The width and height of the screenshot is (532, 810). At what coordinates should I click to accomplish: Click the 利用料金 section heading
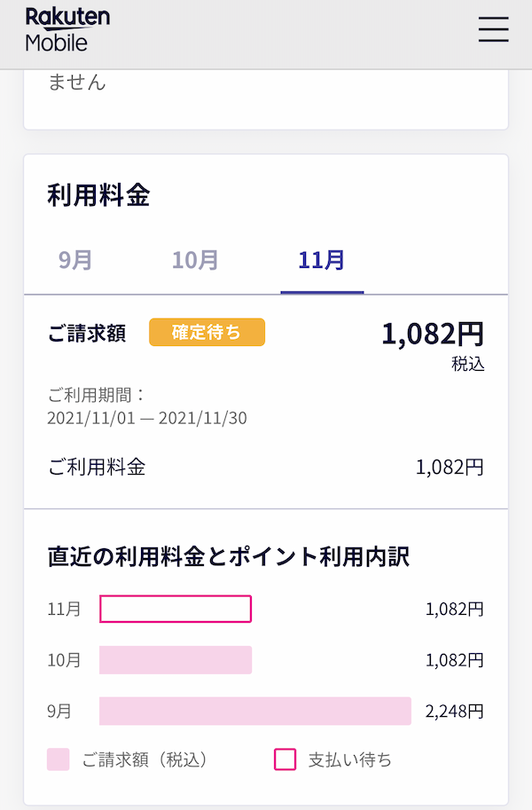(x=98, y=195)
